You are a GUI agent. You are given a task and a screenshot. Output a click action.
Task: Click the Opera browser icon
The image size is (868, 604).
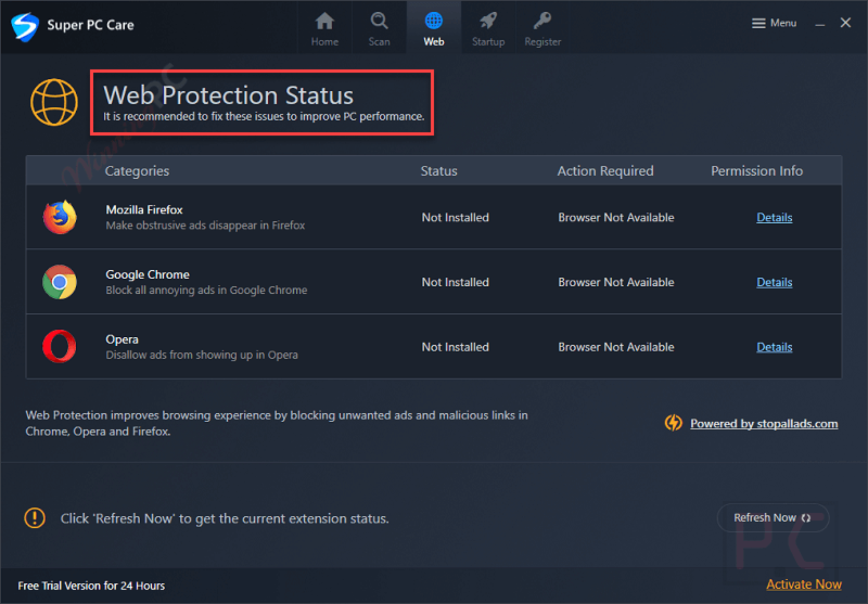[59, 346]
